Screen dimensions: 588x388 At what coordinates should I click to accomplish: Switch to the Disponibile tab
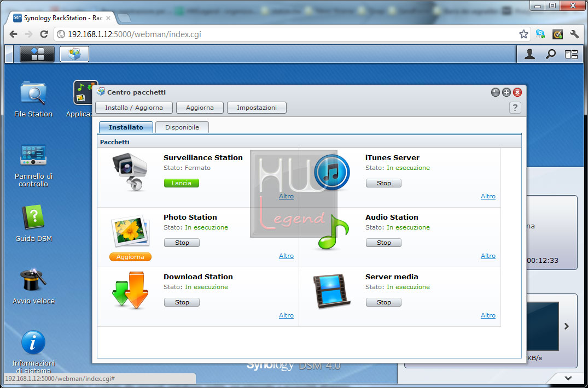182,127
